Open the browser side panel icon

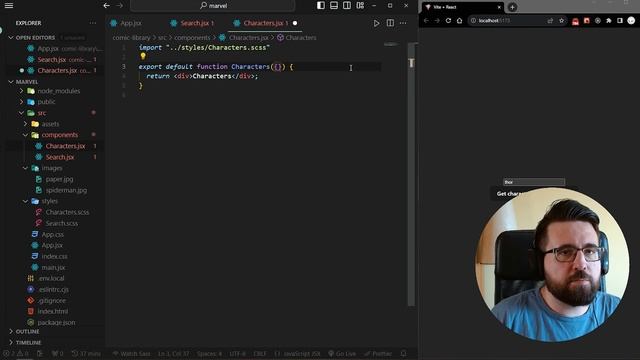coord(620,20)
